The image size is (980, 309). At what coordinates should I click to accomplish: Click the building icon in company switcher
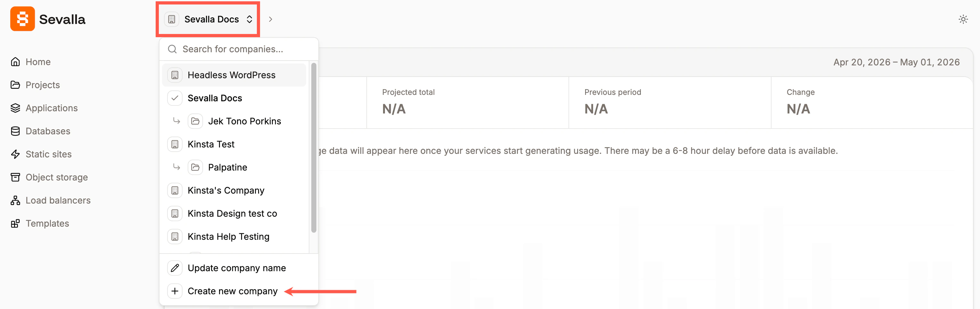(x=172, y=19)
